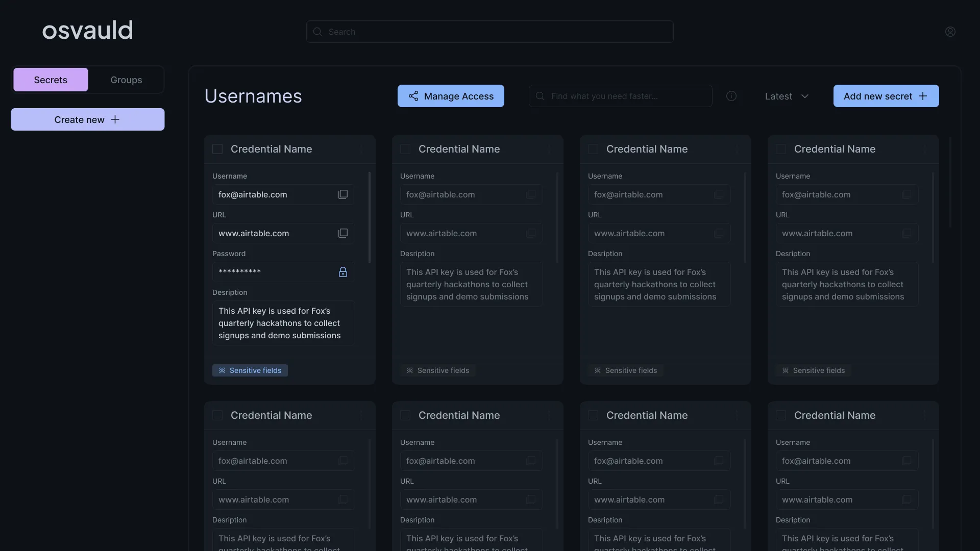Click the magnifier icon in the top Search bar
The height and width of the screenshot is (551, 980).
317,32
